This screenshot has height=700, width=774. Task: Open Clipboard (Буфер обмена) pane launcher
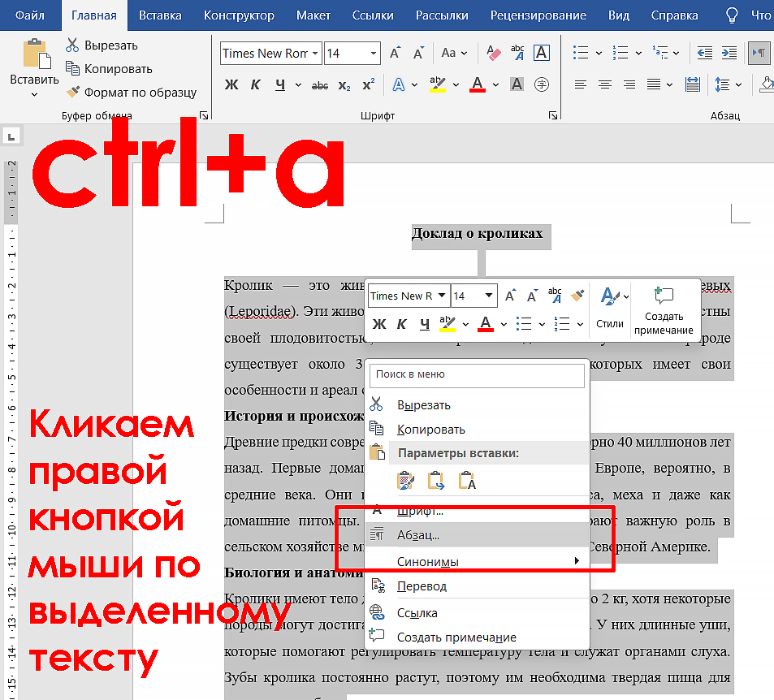(x=203, y=115)
